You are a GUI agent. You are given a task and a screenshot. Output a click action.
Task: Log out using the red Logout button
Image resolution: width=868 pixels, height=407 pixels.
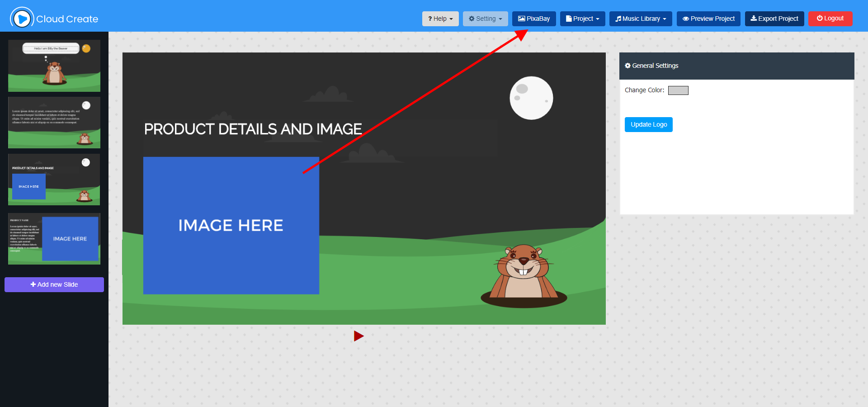(x=830, y=19)
